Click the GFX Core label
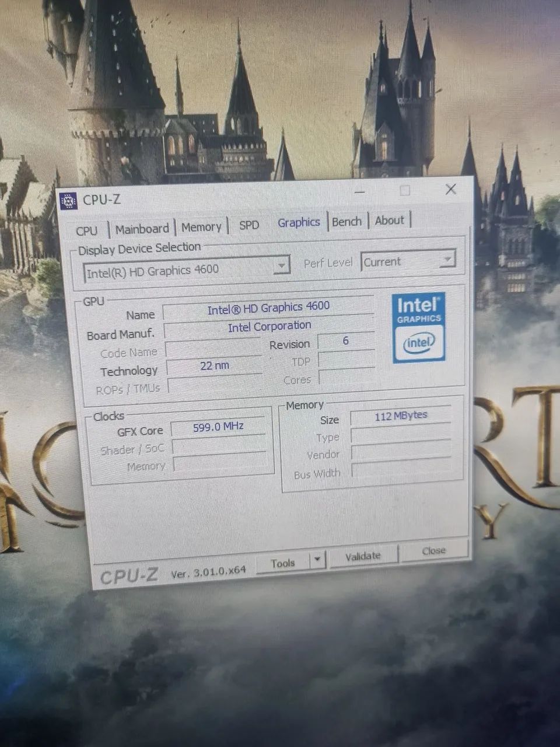The image size is (560, 747). (140, 431)
